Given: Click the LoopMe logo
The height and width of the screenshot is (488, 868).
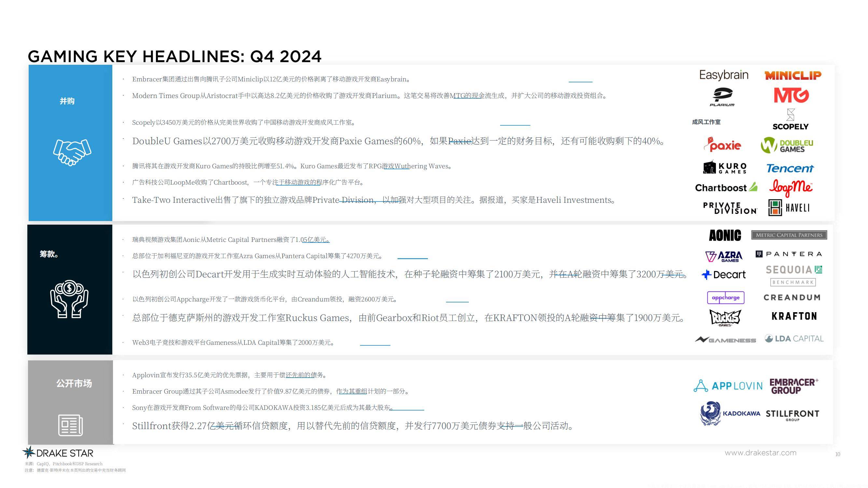Looking at the screenshot, I should (x=791, y=188).
